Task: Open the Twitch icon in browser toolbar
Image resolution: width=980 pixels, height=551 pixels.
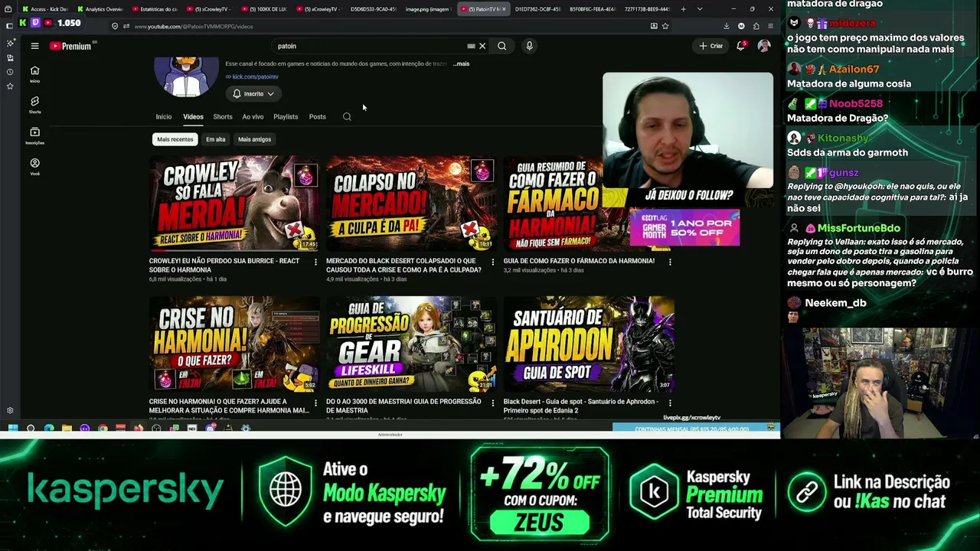Action: [x=34, y=23]
